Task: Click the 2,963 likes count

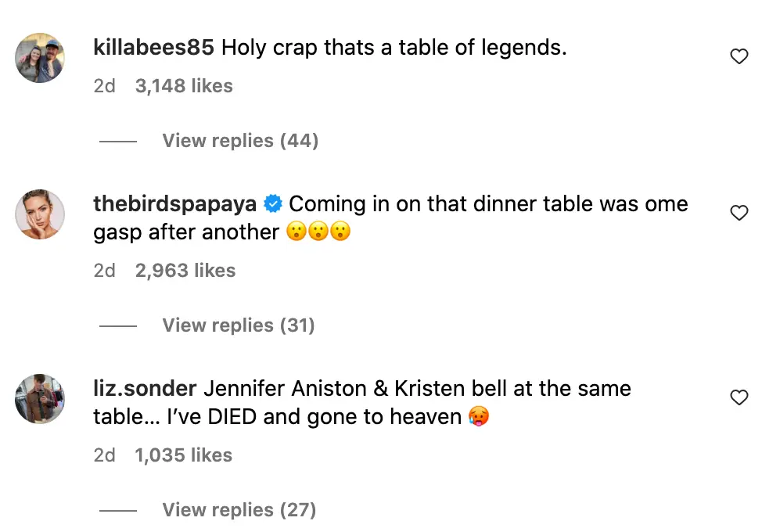Action: coord(184,271)
